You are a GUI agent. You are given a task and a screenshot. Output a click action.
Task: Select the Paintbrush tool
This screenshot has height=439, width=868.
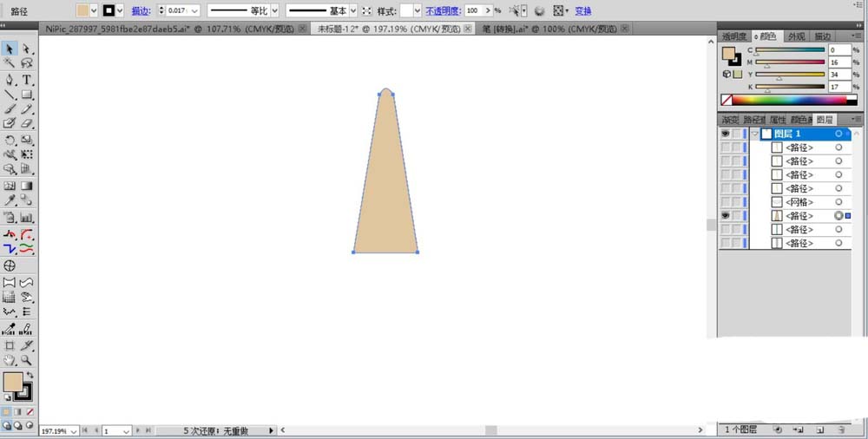coord(10,109)
